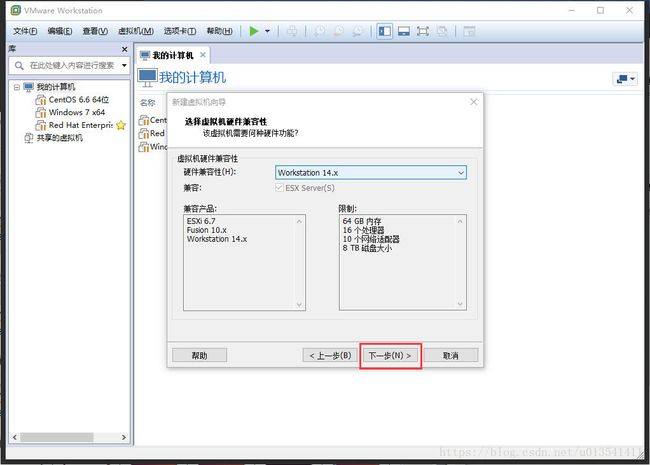Minimize the VMware Workstation window
This screenshot has height=465, width=650.
572,10
